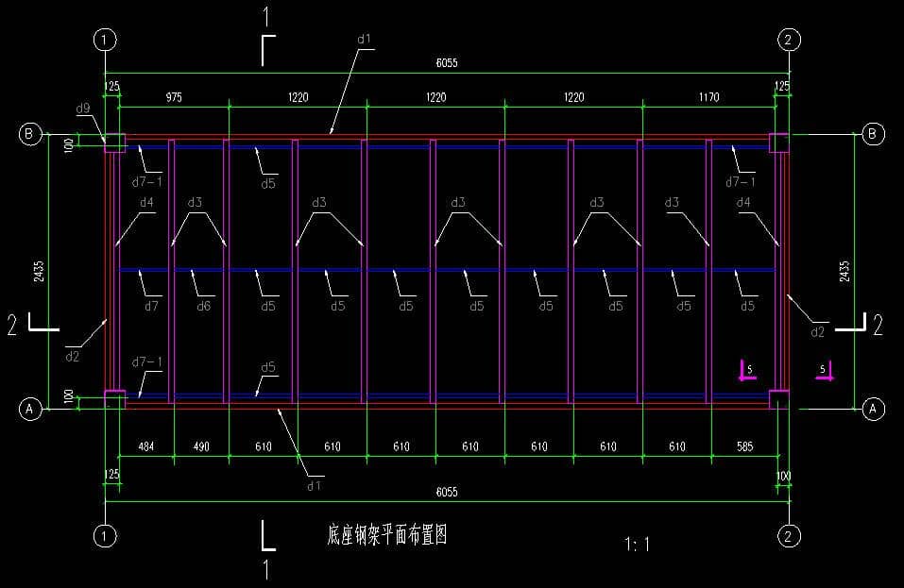The height and width of the screenshot is (588, 904).
Task: Pick the d6 member label
Action: click(x=203, y=306)
